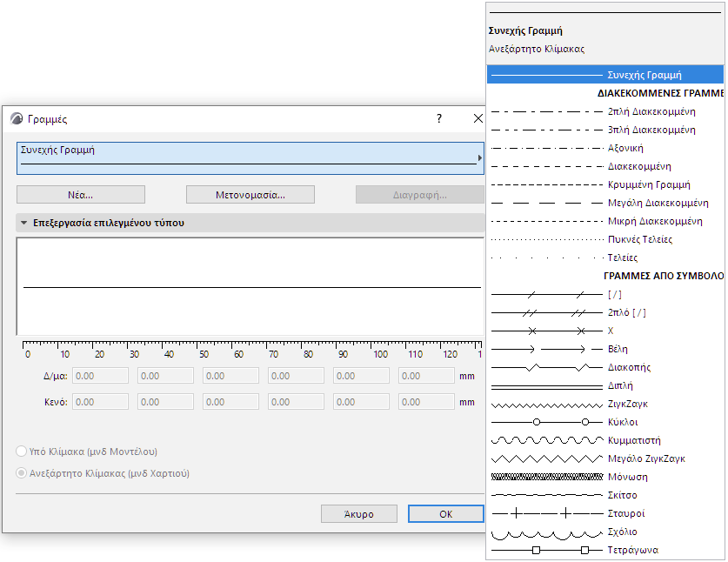Click the 50 mark on the ruler
Screen dimensions: 728x562
(204, 354)
